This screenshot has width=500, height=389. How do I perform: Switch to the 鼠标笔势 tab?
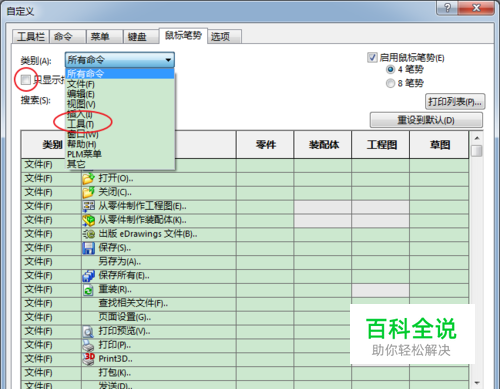(x=183, y=35)
